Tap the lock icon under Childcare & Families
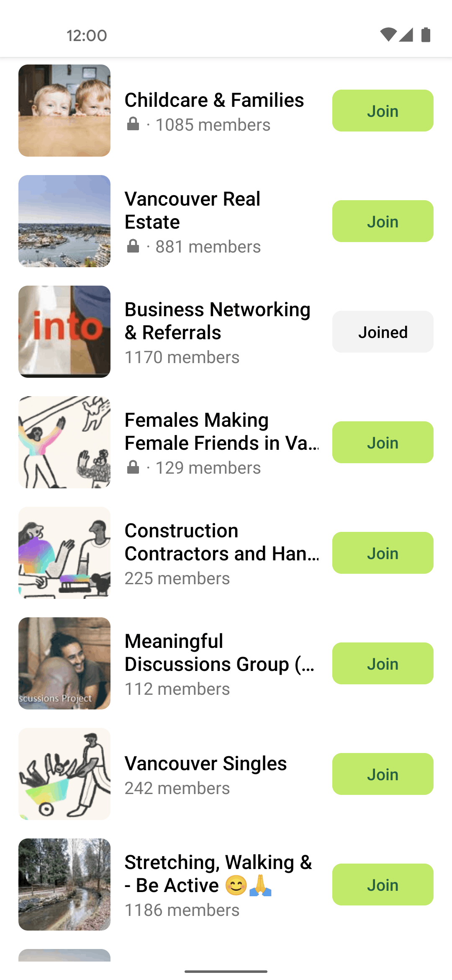The image size is (452, 980). 133,124
